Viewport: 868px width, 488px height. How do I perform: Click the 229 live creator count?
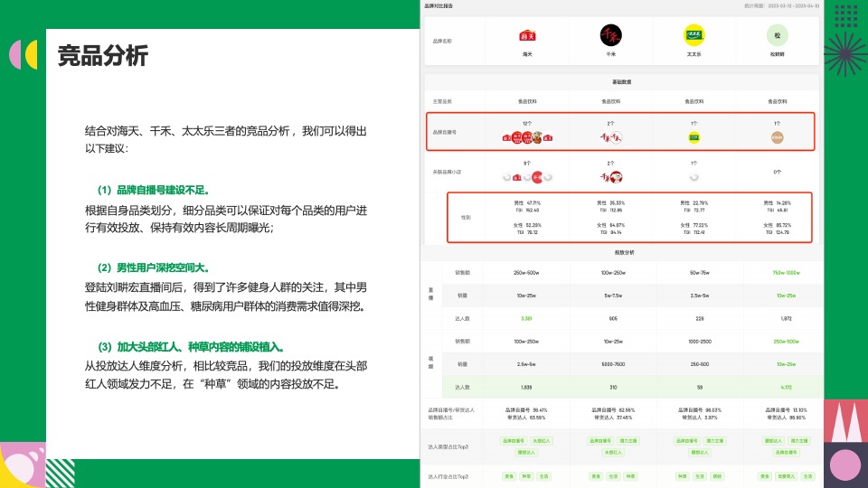click(x=700, y=319)
